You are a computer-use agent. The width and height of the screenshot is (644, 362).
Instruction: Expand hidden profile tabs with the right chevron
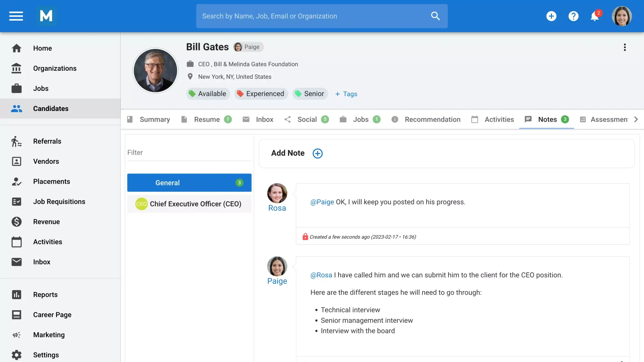point(636,119)
